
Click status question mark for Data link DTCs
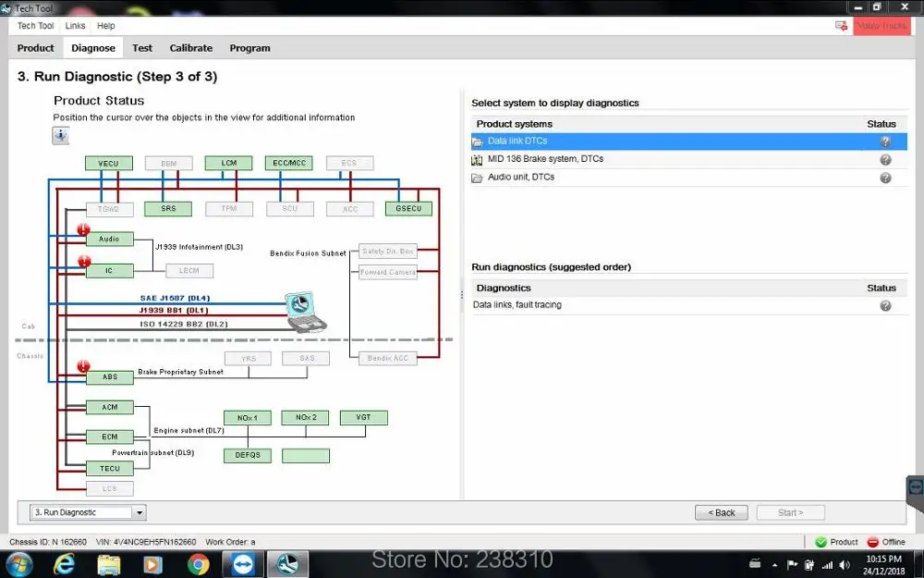pos(885,141)
